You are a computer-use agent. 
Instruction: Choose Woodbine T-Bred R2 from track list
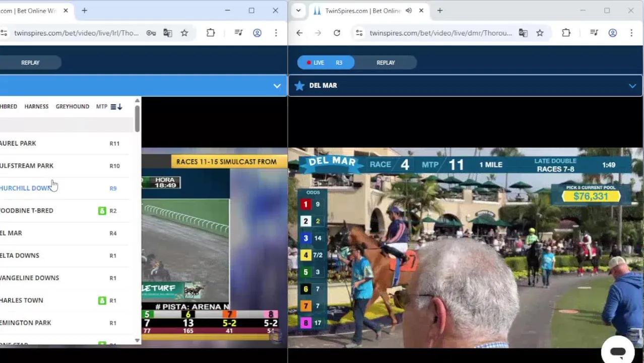point(65,210)
